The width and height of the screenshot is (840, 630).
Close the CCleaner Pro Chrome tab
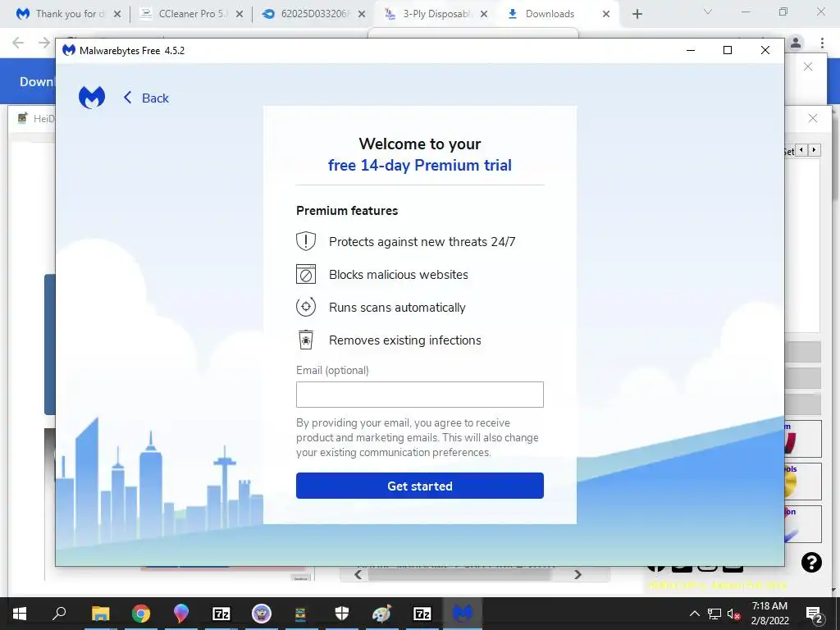(x=240, y=14)
